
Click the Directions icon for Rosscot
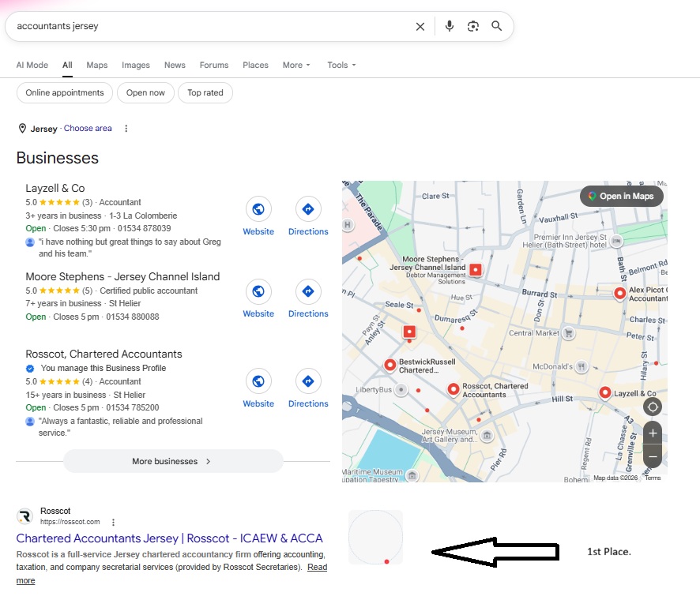pos(308,381)
